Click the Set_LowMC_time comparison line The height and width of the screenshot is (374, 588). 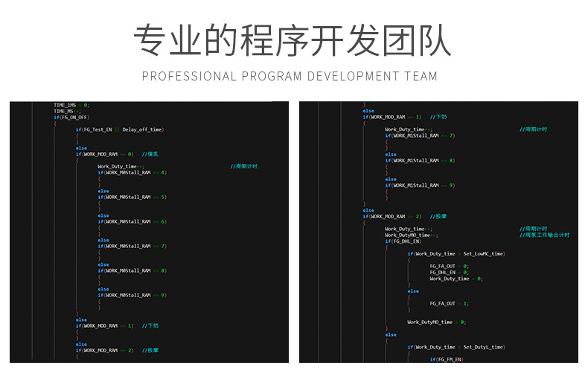click(x=456, y=253)
